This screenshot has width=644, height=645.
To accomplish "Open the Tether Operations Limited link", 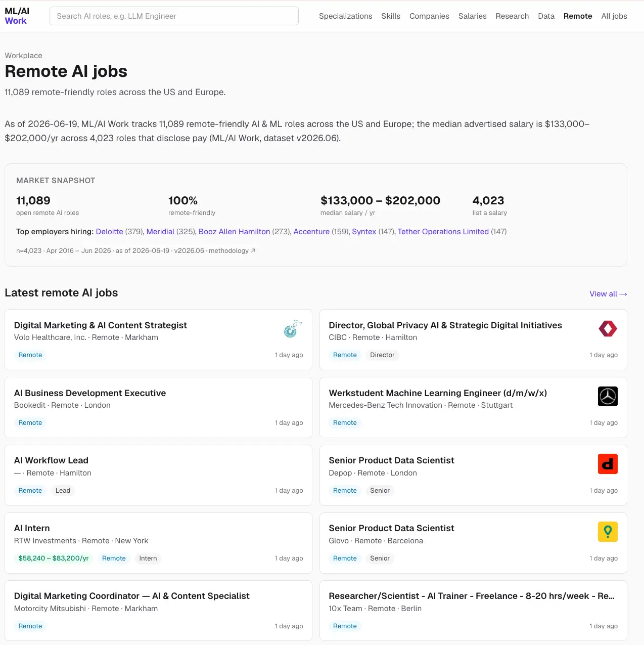I will click(443, 232).
